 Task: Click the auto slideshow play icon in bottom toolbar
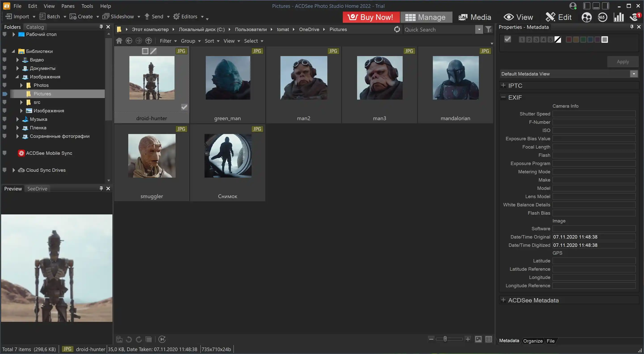point(162,339)
